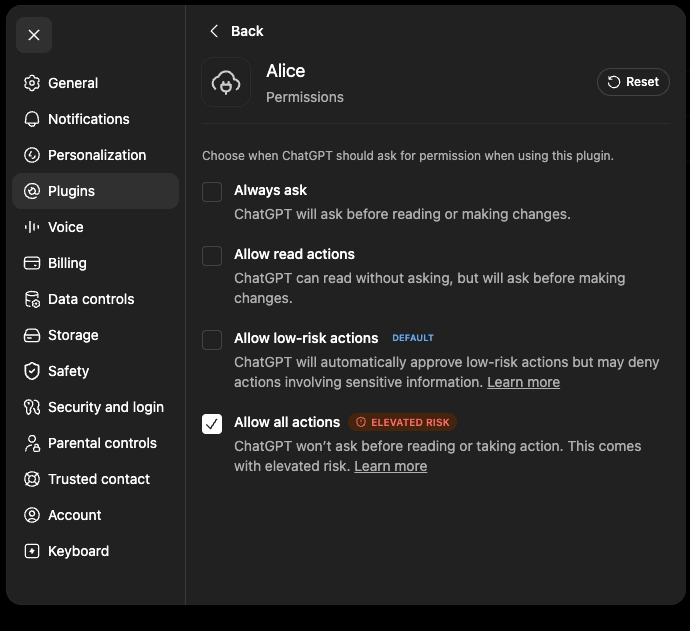Image resolution: width=690 pixels, height=631 pixels.
Task: Click the Safety shield icon
Action: (32, 371)
